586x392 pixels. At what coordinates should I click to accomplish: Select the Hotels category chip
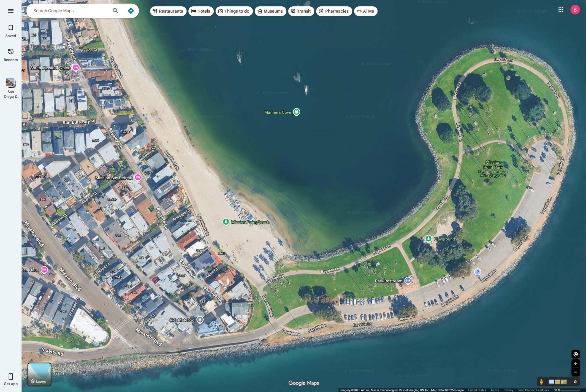tap(201, 11)
